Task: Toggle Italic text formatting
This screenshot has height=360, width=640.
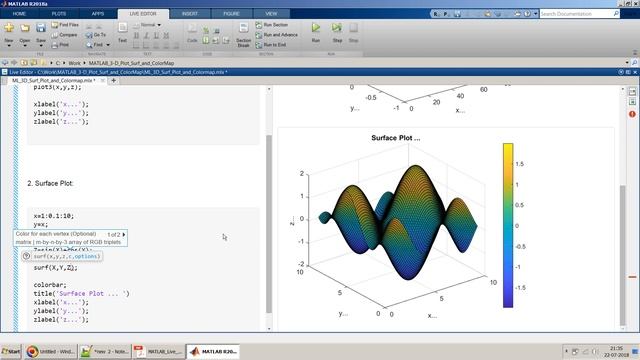Action: 146,36
